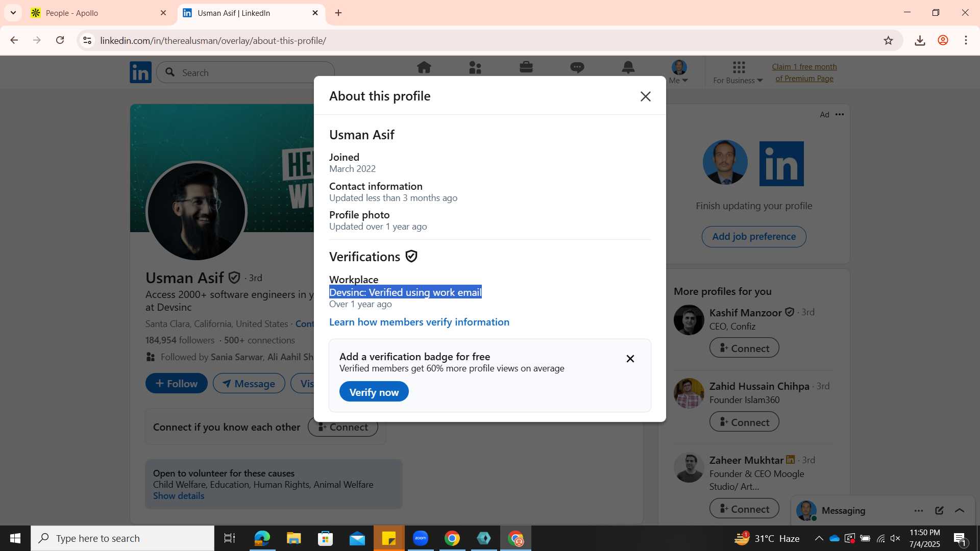Click the highlighted Devsinc: Verified using work email text
The height and width of the screenshot is (551, 980).
point(405,292)
